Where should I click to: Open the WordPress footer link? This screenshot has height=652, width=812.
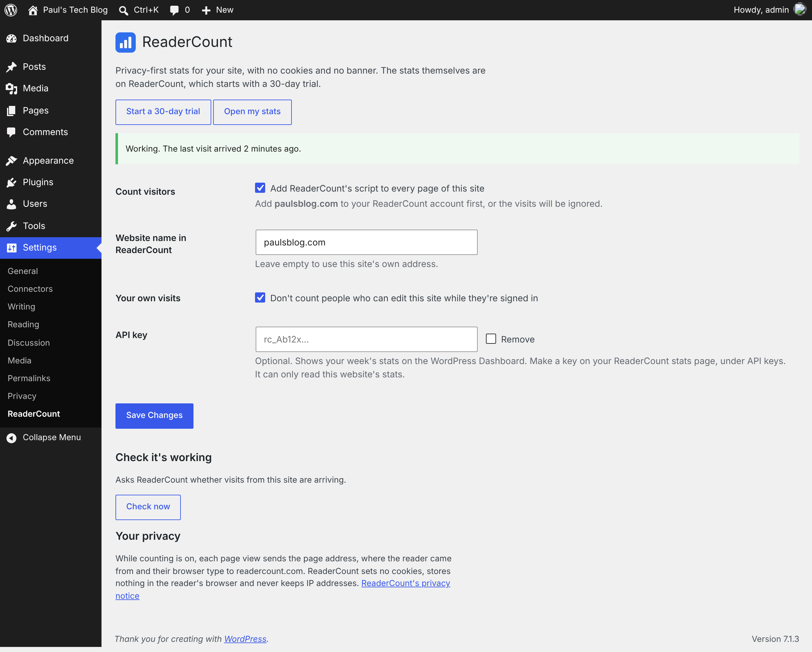click(x=245, y=639)
